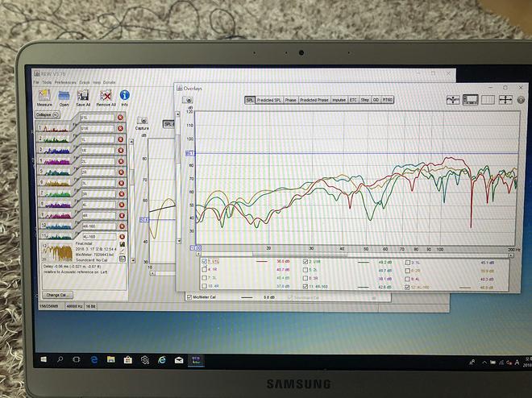This screenshot has height=398, width=532.
Task: Click the Task View icon on taskbar
Action: coord(77,359)
